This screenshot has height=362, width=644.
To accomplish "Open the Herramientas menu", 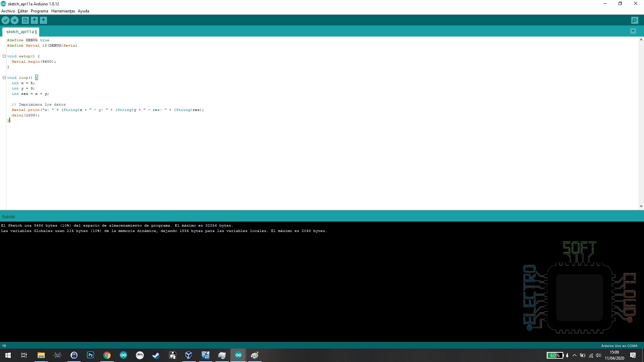I will click(x=63, y=11).
